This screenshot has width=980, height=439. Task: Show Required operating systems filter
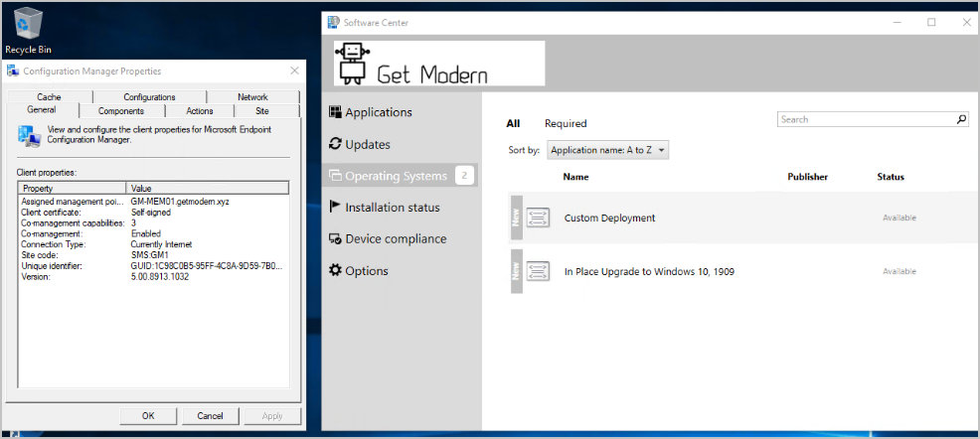pyautogui.click(x=566, y=123)
